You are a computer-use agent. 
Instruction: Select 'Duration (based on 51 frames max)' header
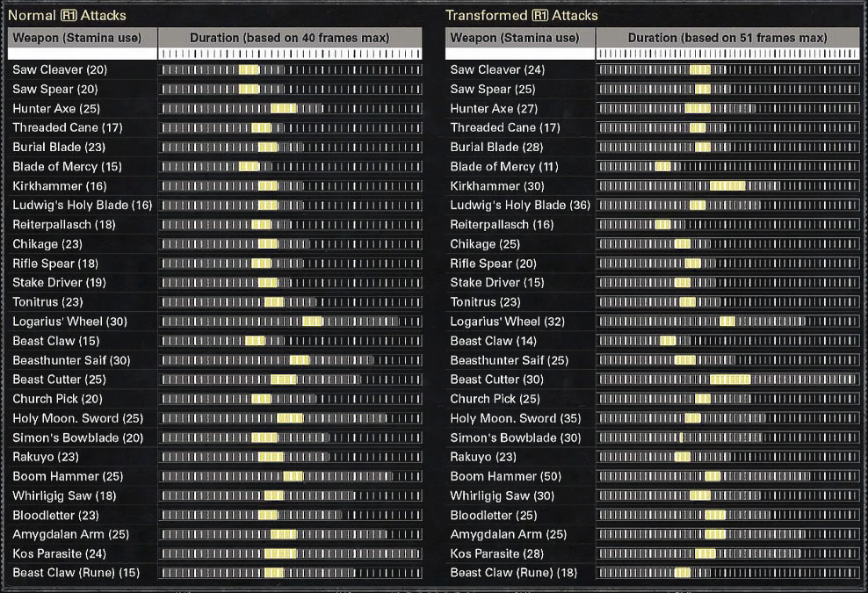point(727,38)
